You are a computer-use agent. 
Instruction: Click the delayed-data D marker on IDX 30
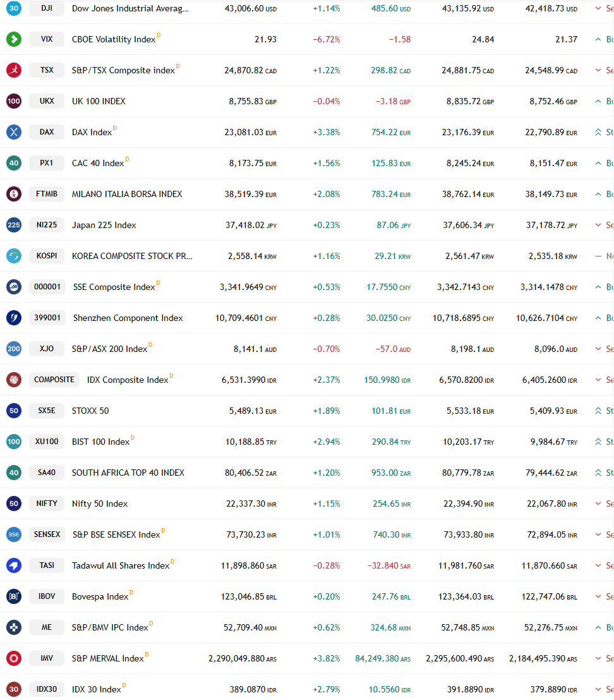tap(124, 685)
